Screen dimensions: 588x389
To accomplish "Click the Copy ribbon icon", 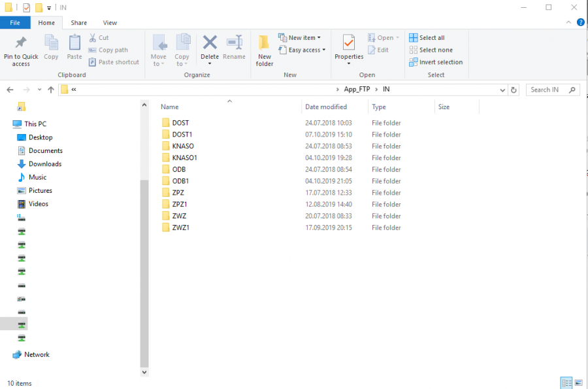I will point(51,47).
